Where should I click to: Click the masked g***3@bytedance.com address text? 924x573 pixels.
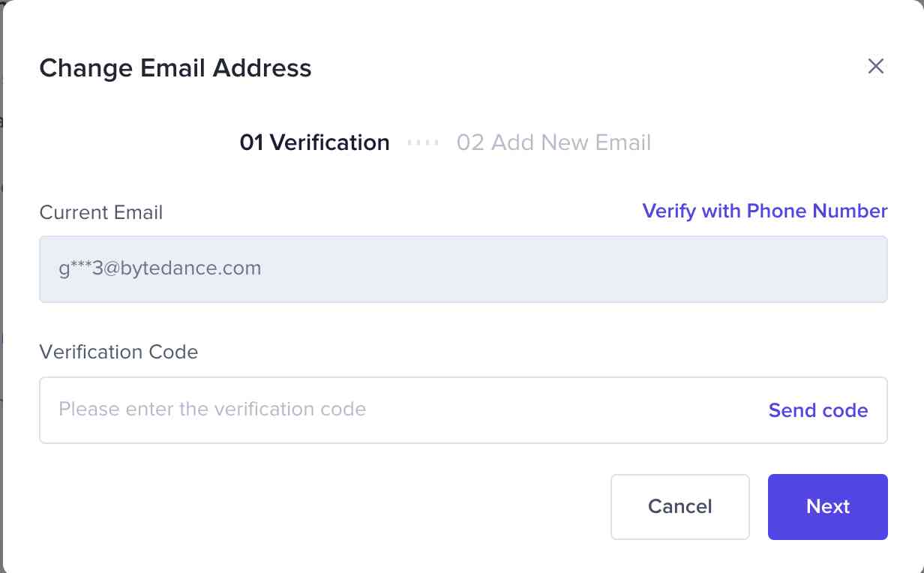click(x=160, y=268)
